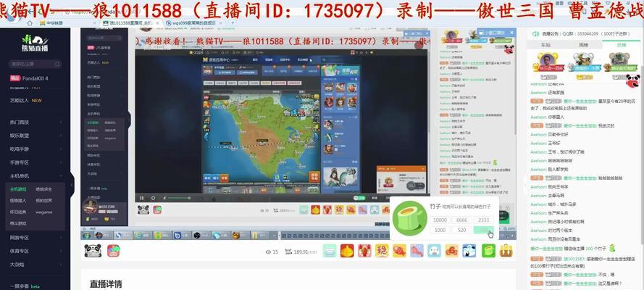Viewport: 644px width, 290px height.
Task: Mute the video player volume icon
Action: click(x=164, y=198)
